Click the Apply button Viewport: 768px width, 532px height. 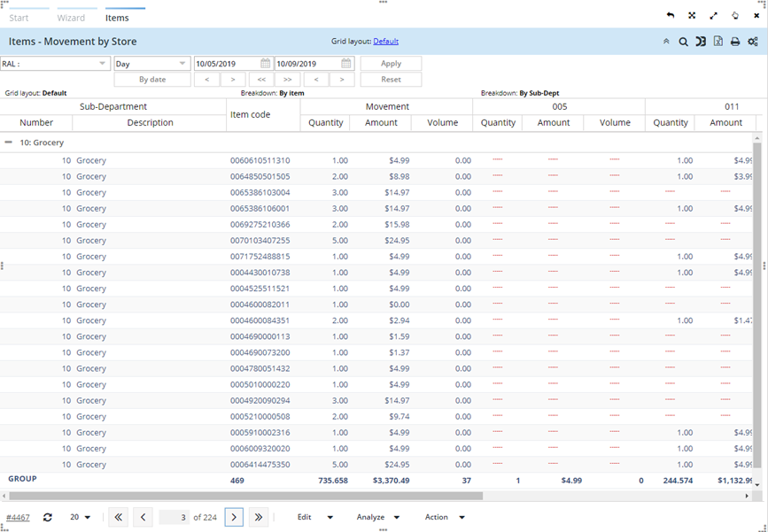pyautogui.click(x=391, y=64)
